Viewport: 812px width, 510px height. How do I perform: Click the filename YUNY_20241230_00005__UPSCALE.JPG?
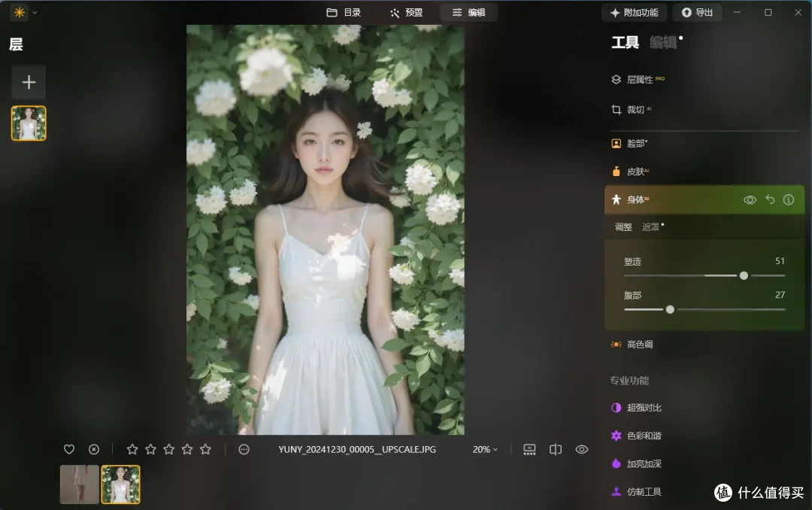tap(357, 449)
